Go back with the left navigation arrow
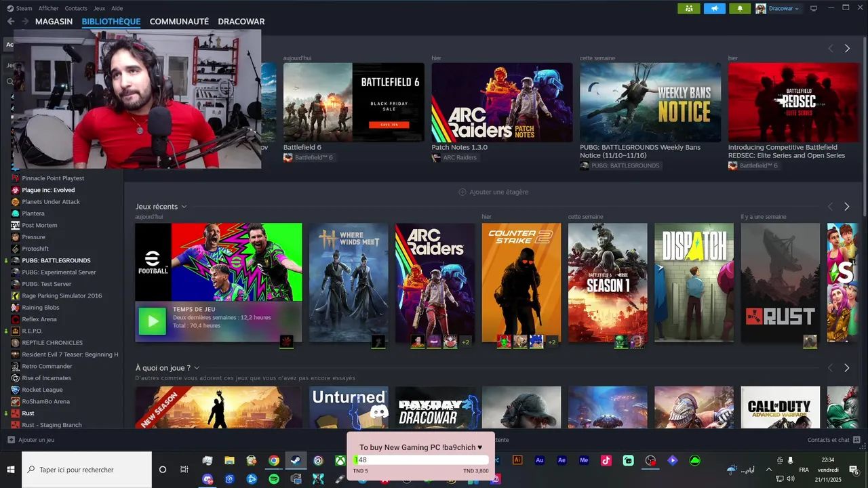 click(x=11, y=22)
